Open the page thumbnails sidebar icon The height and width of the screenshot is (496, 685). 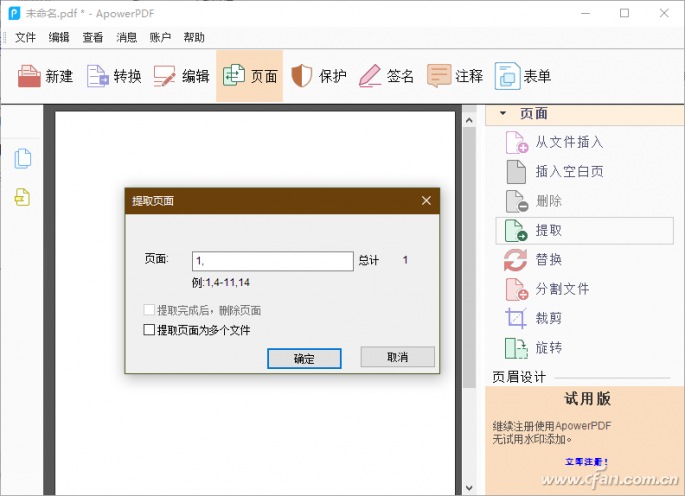pos(23,158)
